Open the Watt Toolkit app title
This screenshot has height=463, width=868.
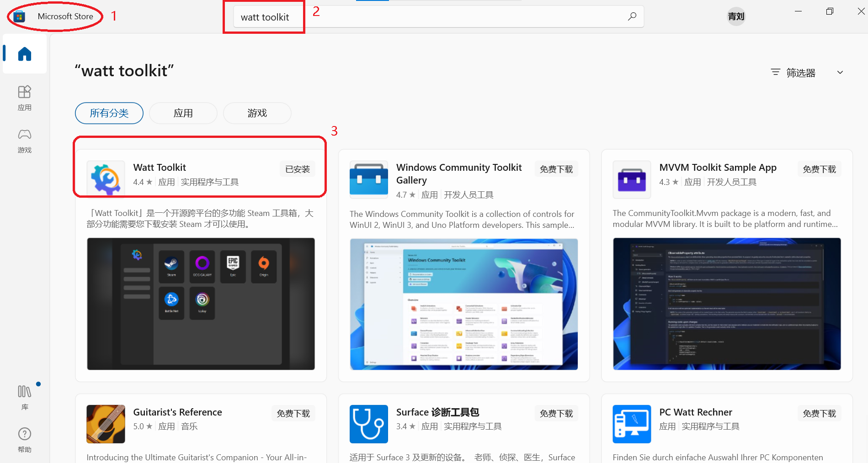pyautogui.click(x=160, y=168)
